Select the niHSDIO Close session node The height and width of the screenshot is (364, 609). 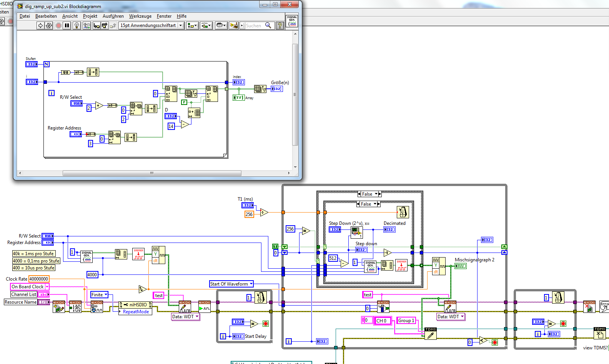tap(589, 306)
